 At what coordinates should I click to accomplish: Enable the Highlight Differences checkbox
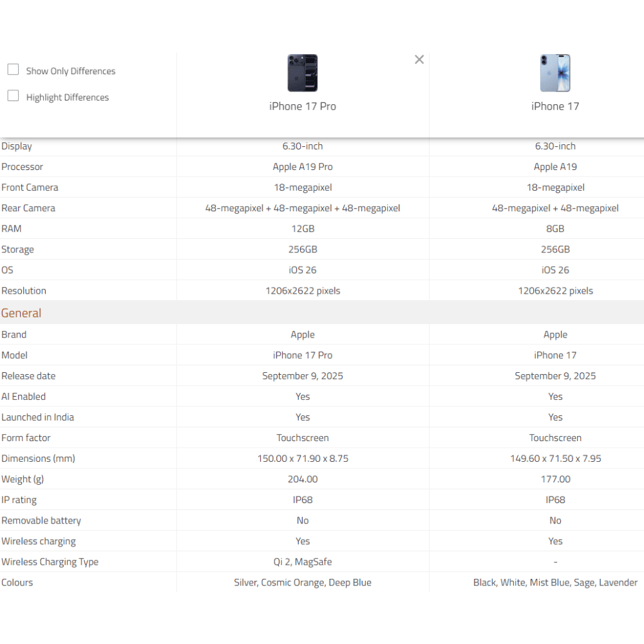point(13,95)
